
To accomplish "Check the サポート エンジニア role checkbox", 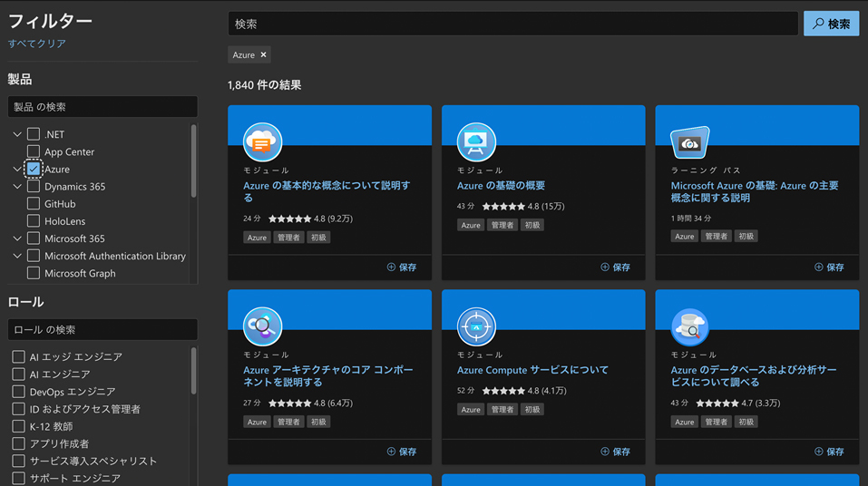I will [18, 478].
